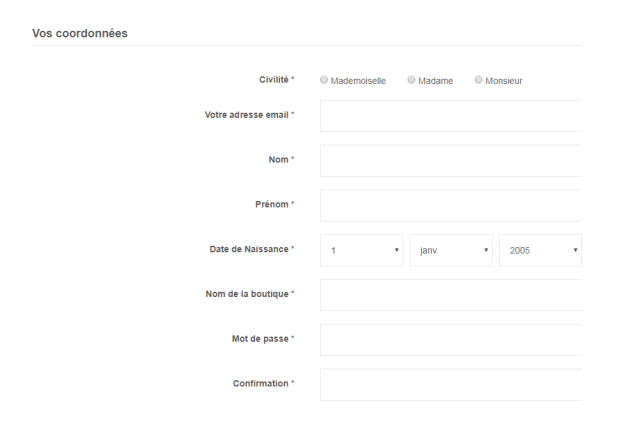The image size is (639, 433).
Task: Choose the Madame civility option
Action: (x=411, y=80)
